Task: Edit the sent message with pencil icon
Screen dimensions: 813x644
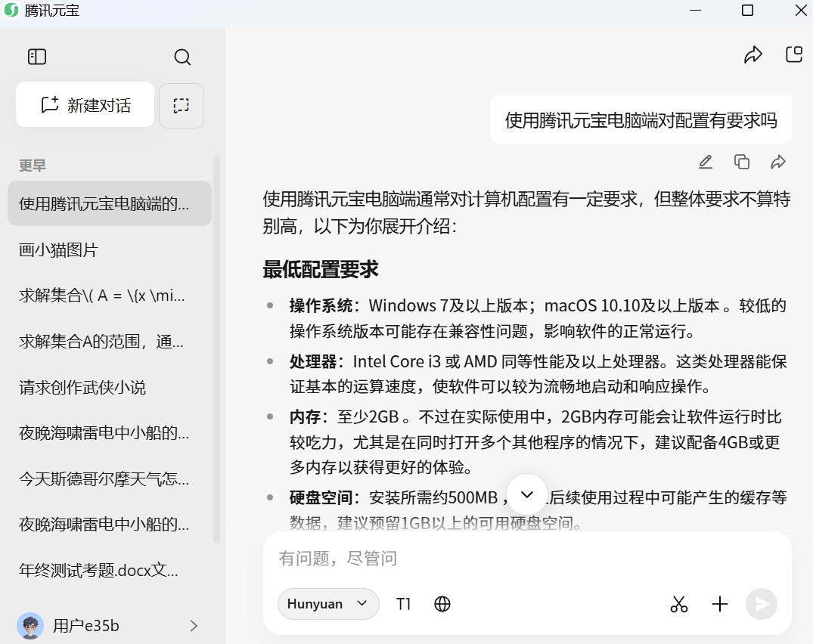Action: click(x=705, y=162)
